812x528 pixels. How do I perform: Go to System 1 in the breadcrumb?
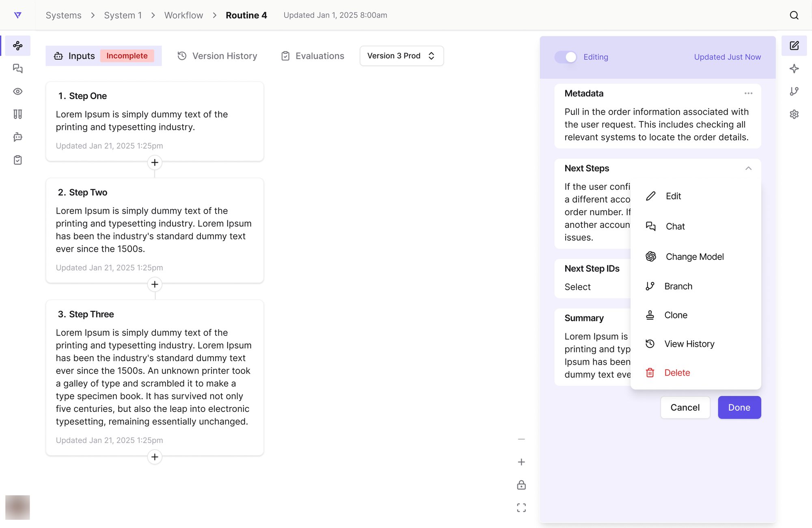tap(123, 15)
